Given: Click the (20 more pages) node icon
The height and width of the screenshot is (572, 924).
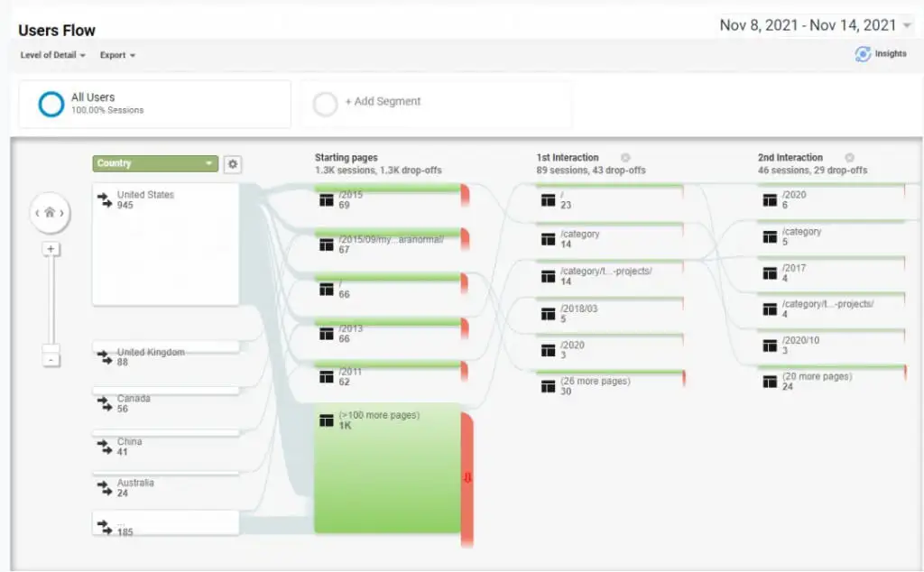Looking at the screenshot, I should (770, 382).
